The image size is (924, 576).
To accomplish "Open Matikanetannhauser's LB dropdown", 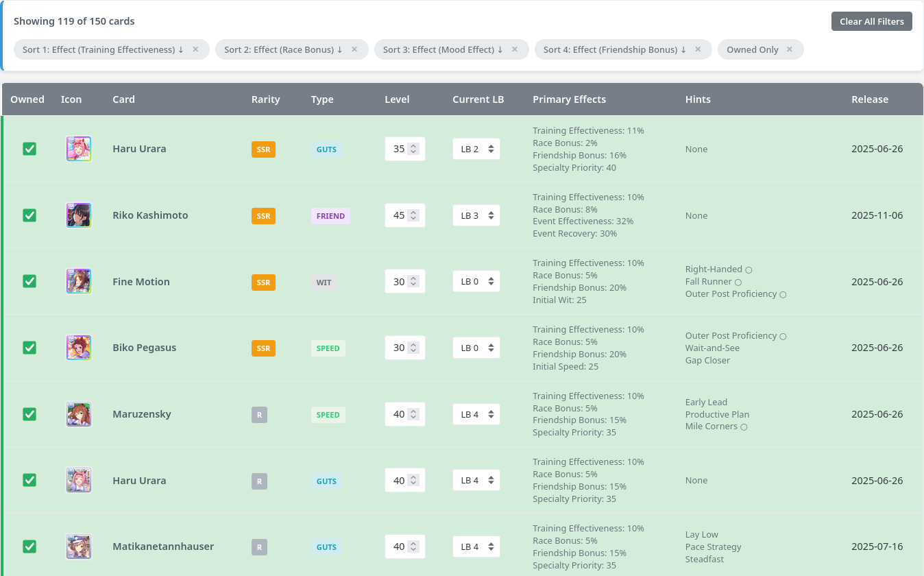I will [476, 547].
